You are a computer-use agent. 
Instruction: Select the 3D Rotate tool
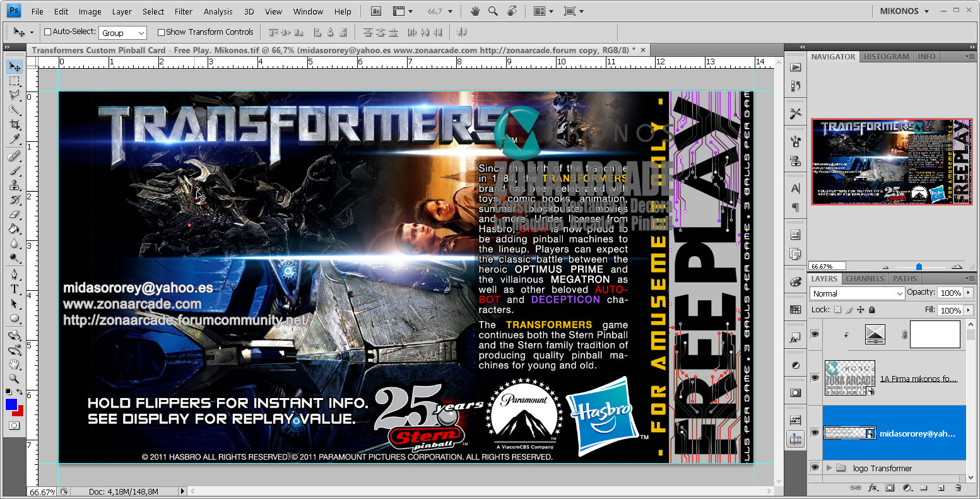(15, 336)
